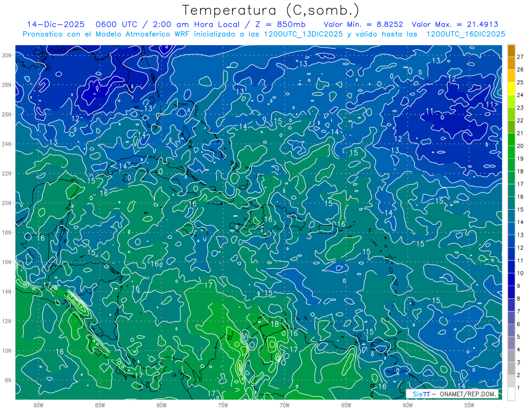Click legend scale number 19
Viewport: 532px width, 411px height.
tap(520, 159)
